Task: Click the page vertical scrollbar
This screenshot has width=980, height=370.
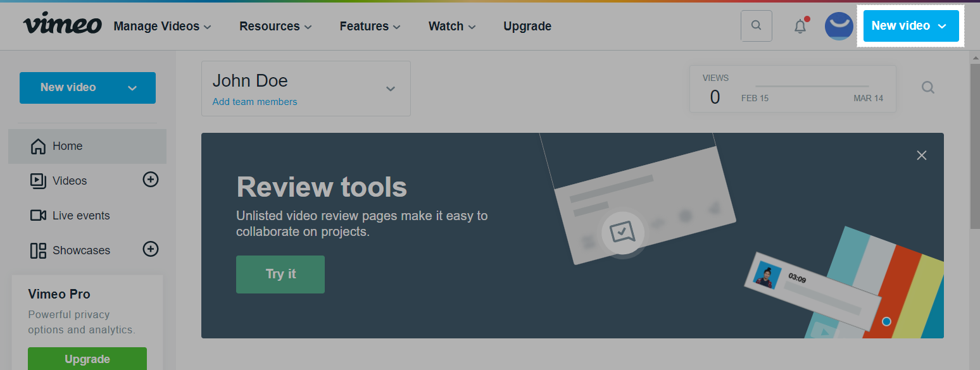Action: (975, 145)
